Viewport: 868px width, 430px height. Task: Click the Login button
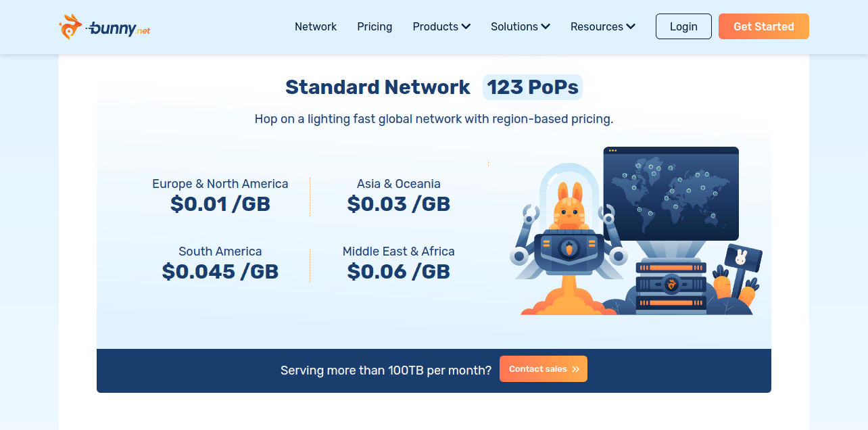coord(683,26)
